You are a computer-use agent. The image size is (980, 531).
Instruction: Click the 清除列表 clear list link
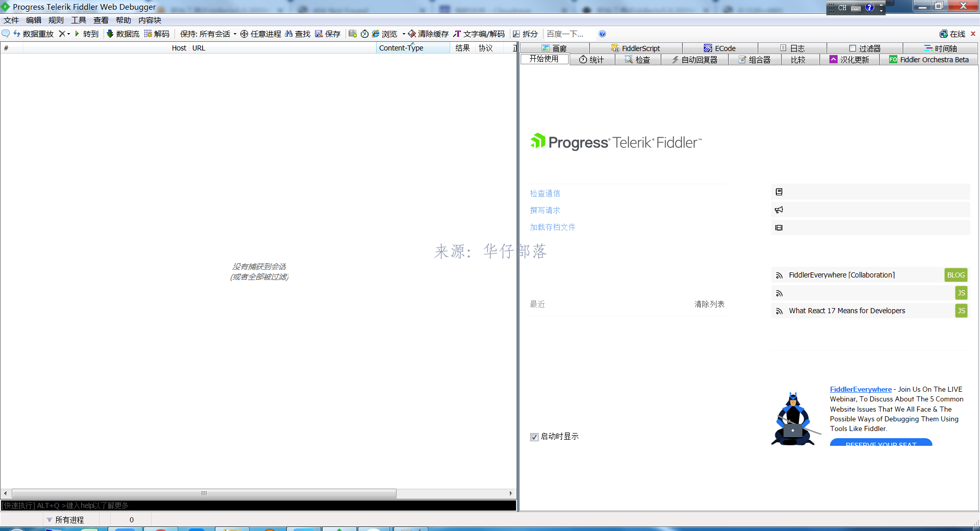tap(709, 304)
